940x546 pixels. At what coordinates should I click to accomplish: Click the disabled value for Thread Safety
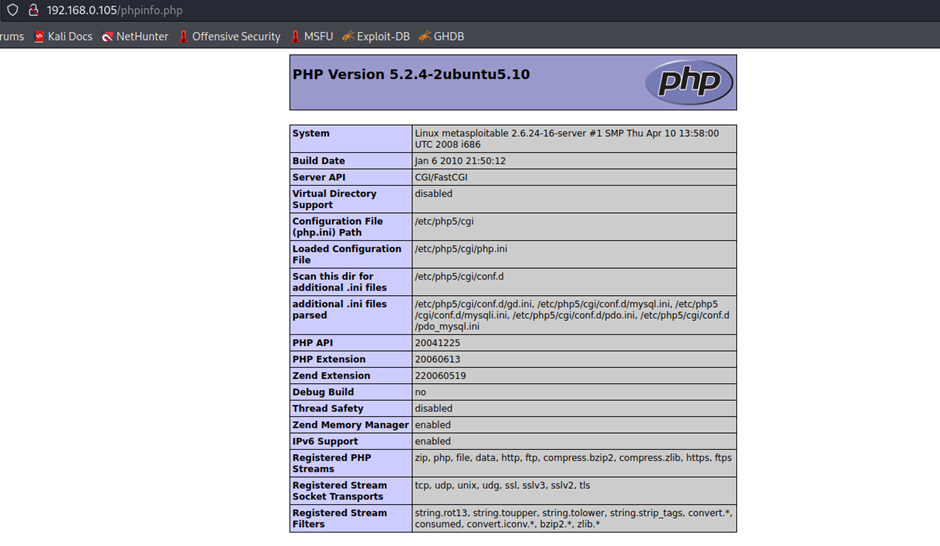click(434, 408)
